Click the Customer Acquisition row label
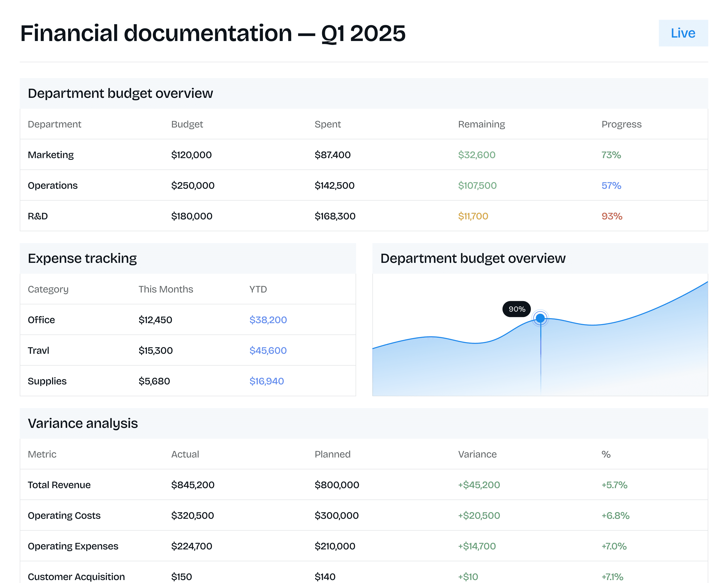Image resolution: width=728 pixels, height=583 pixels. (76, 577)
